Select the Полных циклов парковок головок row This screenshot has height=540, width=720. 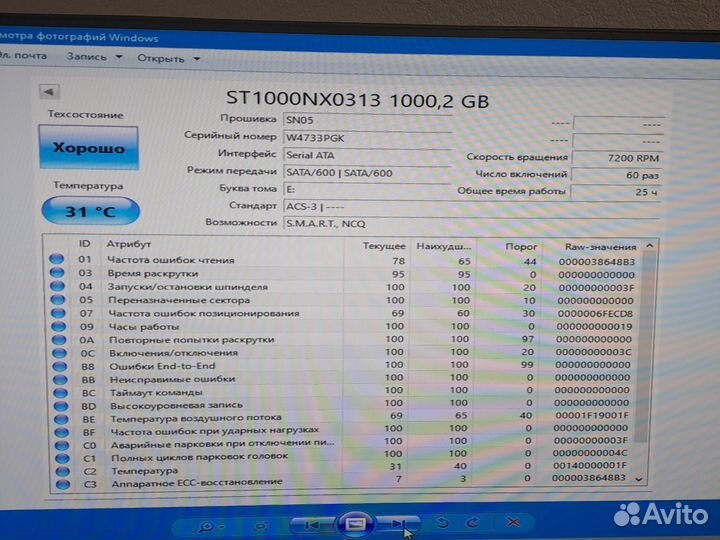pos(344,456)
